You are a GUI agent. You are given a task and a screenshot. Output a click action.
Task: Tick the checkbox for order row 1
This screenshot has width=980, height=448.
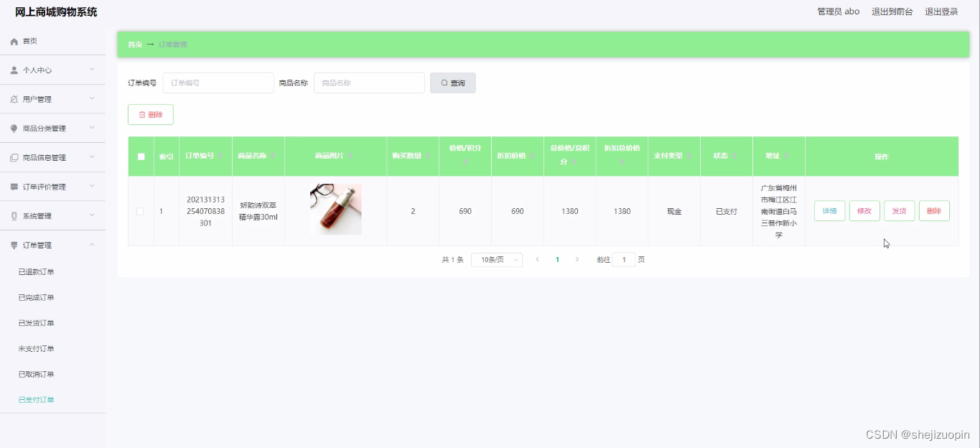tap(140, 212)
